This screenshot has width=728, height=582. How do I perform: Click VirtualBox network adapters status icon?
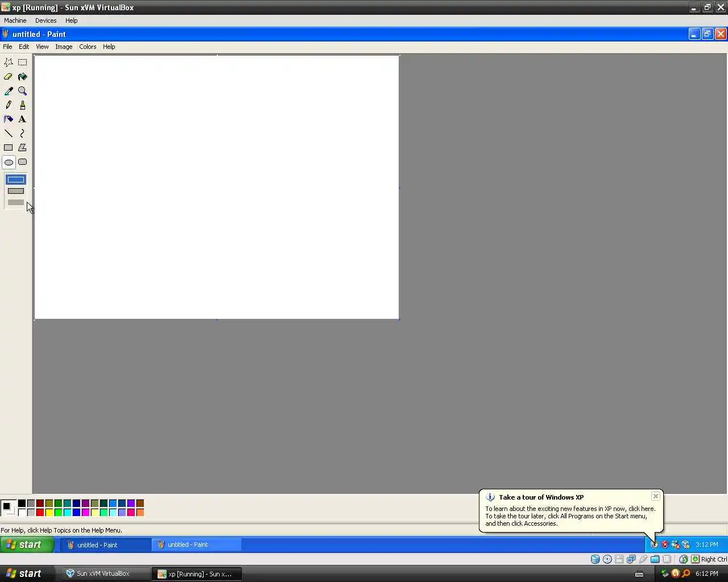click(631, 559)
